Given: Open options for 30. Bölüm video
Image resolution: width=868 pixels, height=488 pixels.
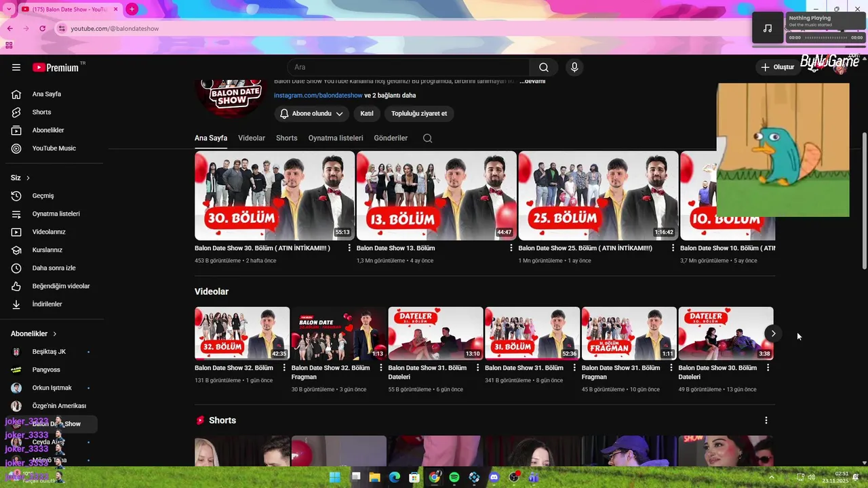Looking at the screenshot, I should [x=349, y=248].
